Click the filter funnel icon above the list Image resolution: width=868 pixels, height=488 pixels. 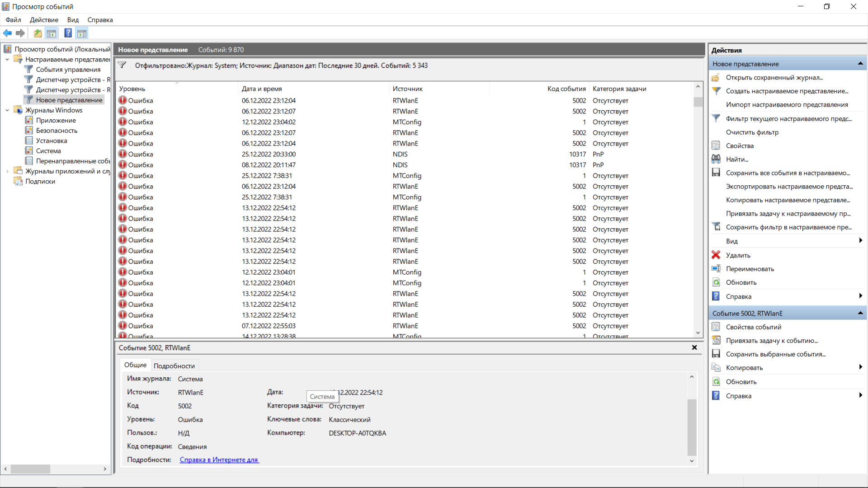122,65
